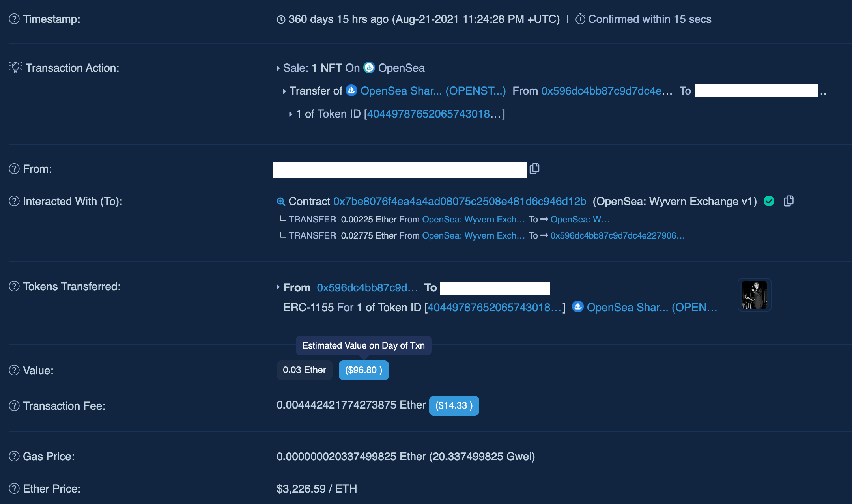Open contract address 0x7be8076f4ea4a4ad... link
This screenshot has height=504, width=852.
coord(460,201)
